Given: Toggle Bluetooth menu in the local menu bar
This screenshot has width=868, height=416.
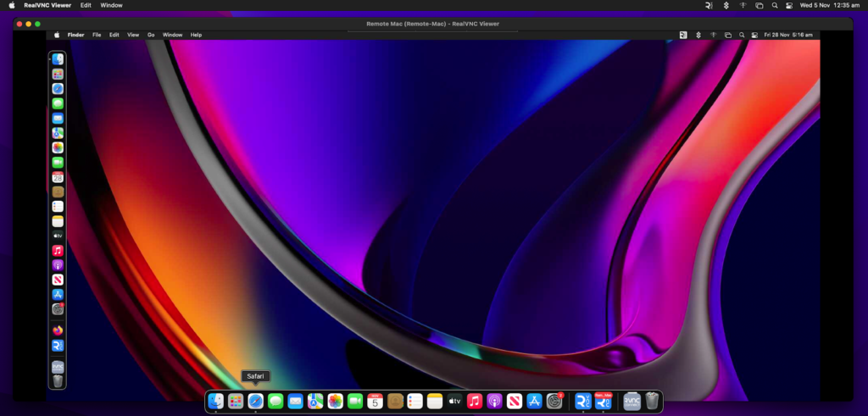Looking at the screenshot, I should coord(726,5).
